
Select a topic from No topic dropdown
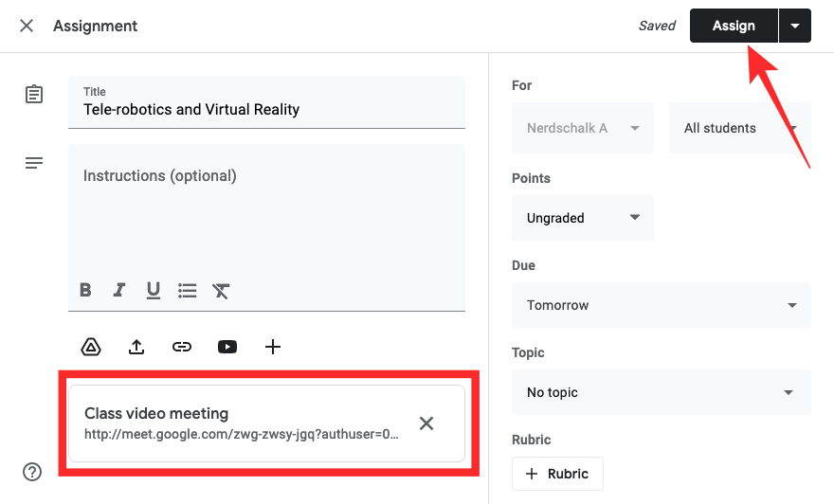click(x=661, y=392)
